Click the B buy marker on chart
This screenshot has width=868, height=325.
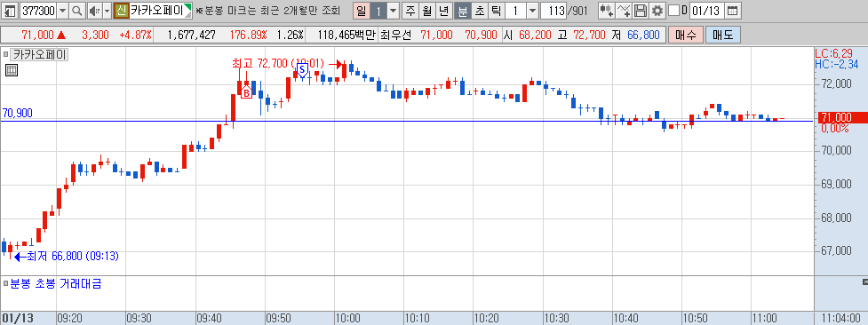pos(246,92)
